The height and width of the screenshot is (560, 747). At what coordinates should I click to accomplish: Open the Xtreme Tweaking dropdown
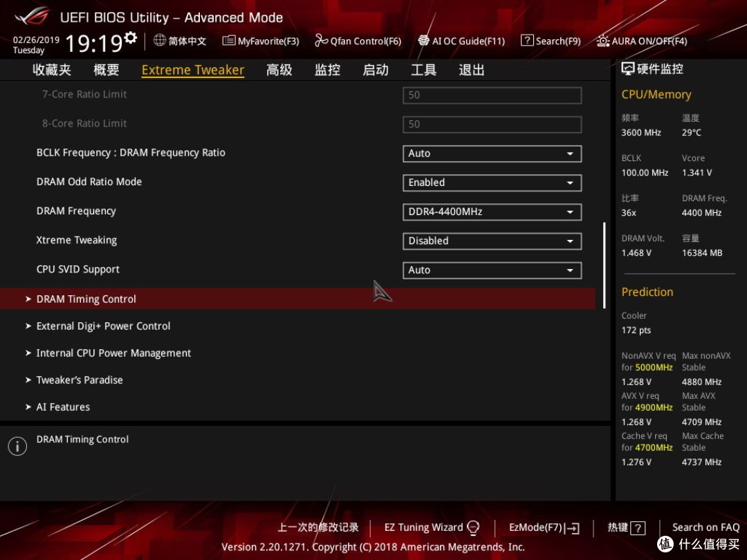492,241
